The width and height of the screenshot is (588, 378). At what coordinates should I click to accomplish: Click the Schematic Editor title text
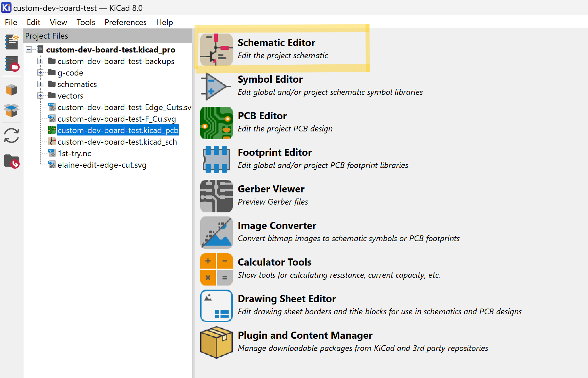(x=276, y=43)
